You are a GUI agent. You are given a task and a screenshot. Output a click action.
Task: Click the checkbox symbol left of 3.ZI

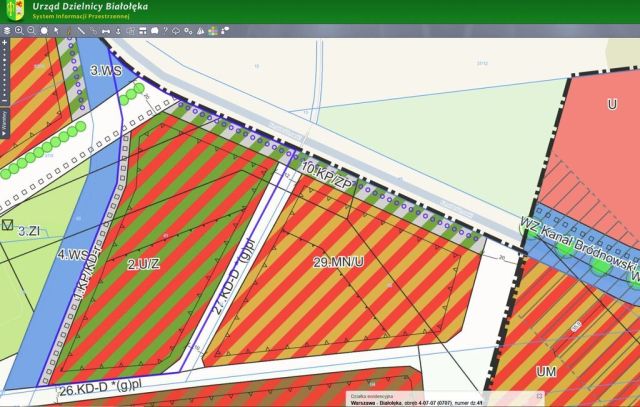coord(7,225)
